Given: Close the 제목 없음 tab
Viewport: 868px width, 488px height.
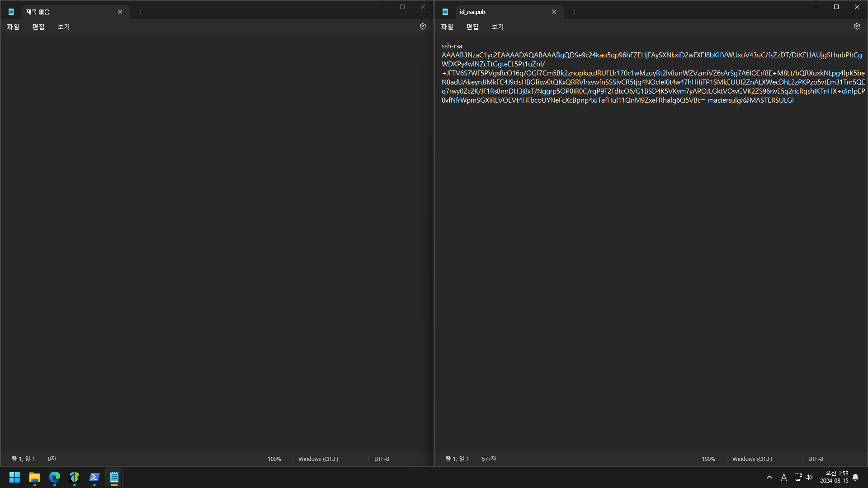Looking at the screenshot, I should (120, 12).
